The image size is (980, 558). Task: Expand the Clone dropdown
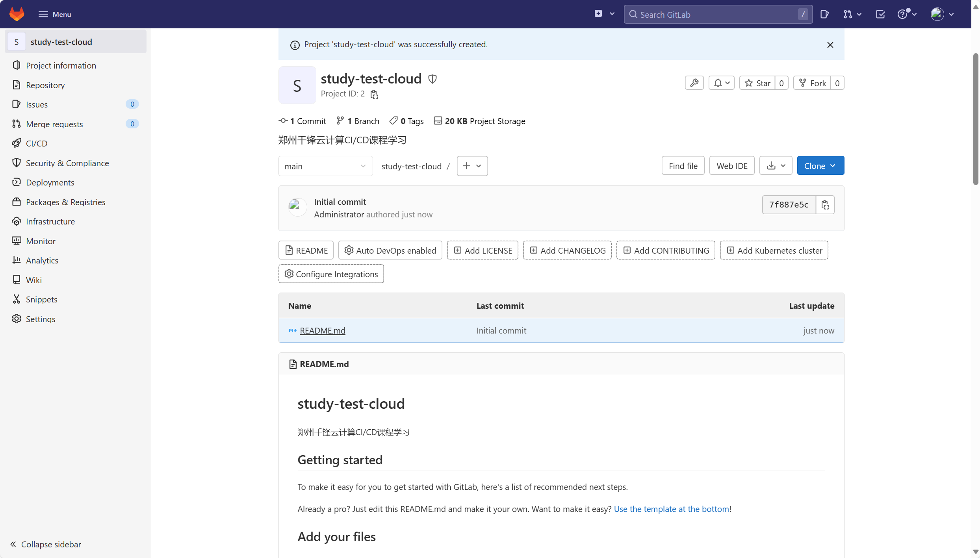tap(820, 166)
